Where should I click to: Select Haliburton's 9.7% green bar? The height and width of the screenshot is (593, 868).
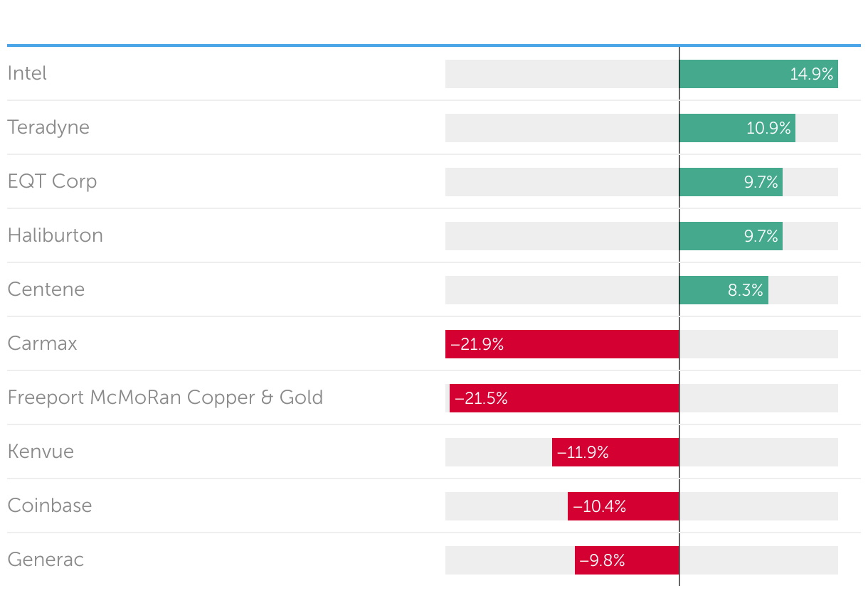point(731,236)
